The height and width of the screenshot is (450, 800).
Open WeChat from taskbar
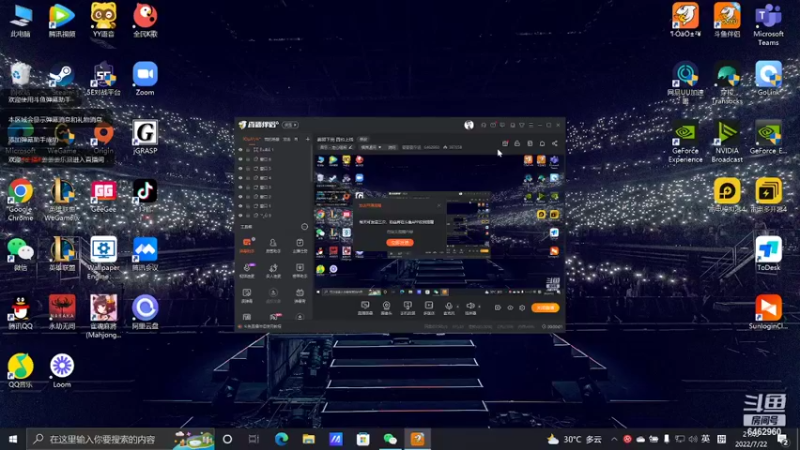click(390, 439)
